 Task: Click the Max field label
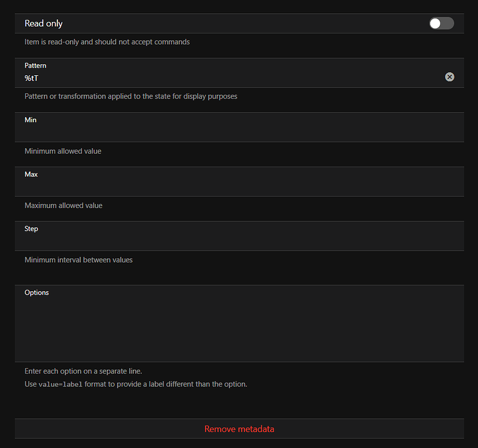click(31, 174)
